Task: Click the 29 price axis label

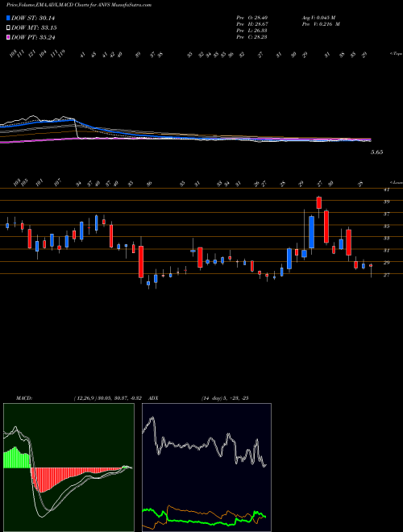Action: tap(386, 263)
